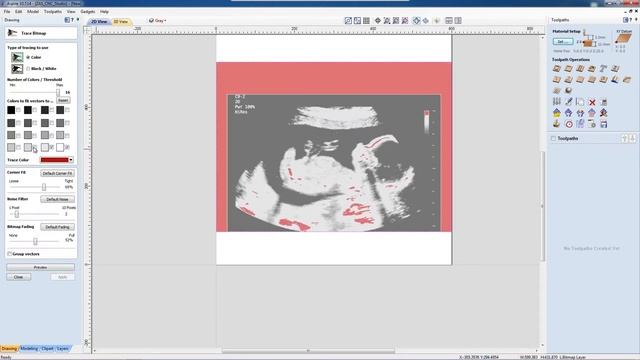Move toolpath down using the arrow icon

[632, 139]
